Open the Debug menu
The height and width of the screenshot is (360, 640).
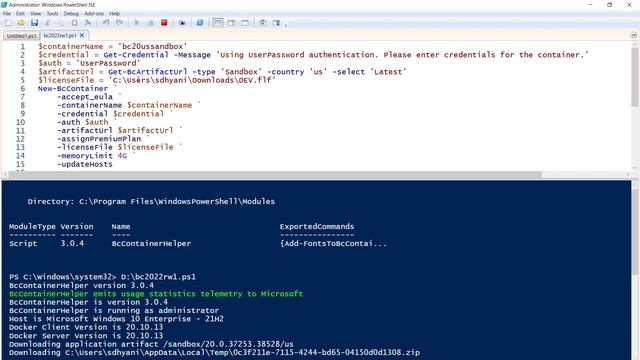(71, 13)
